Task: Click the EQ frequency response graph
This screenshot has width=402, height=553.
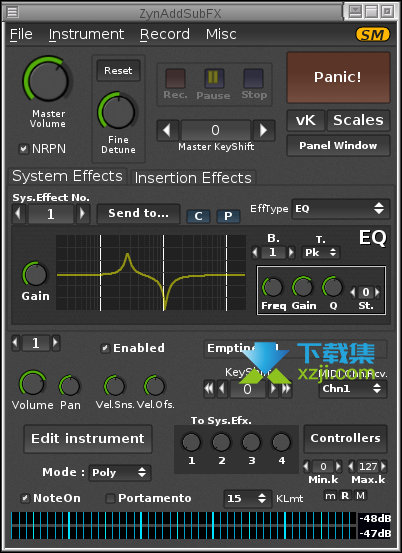Action: (151, 273)
